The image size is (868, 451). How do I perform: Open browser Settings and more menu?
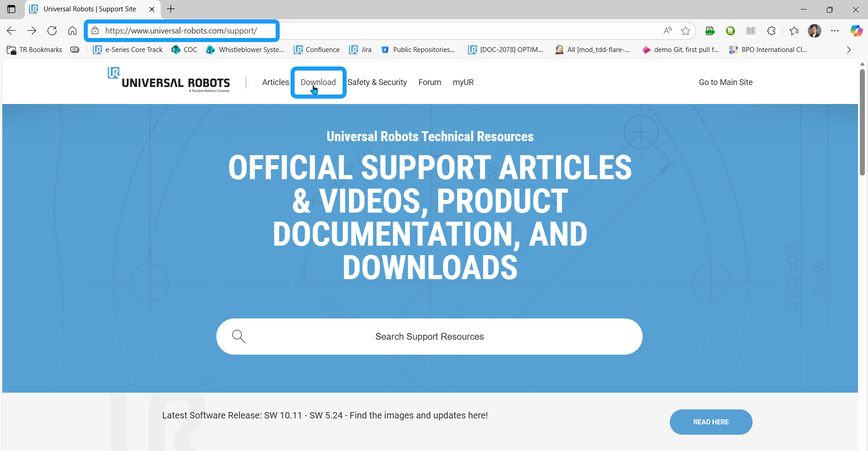pyautogui.click(x=835, y=31)
